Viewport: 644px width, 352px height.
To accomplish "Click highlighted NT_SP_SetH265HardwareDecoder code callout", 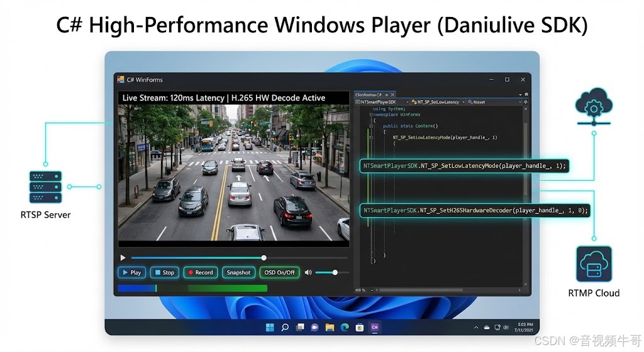I will tap(475, 210).
